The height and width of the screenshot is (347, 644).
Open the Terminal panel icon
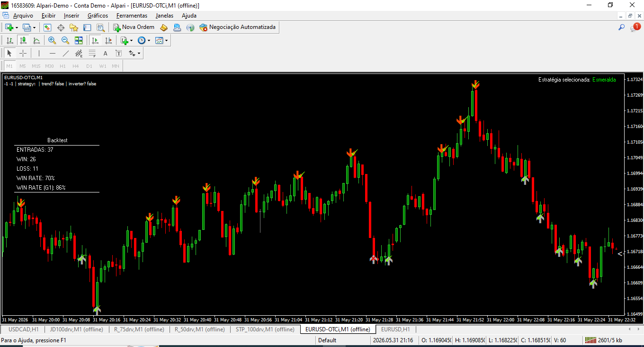pyautogui.click(x=87, y=27)
